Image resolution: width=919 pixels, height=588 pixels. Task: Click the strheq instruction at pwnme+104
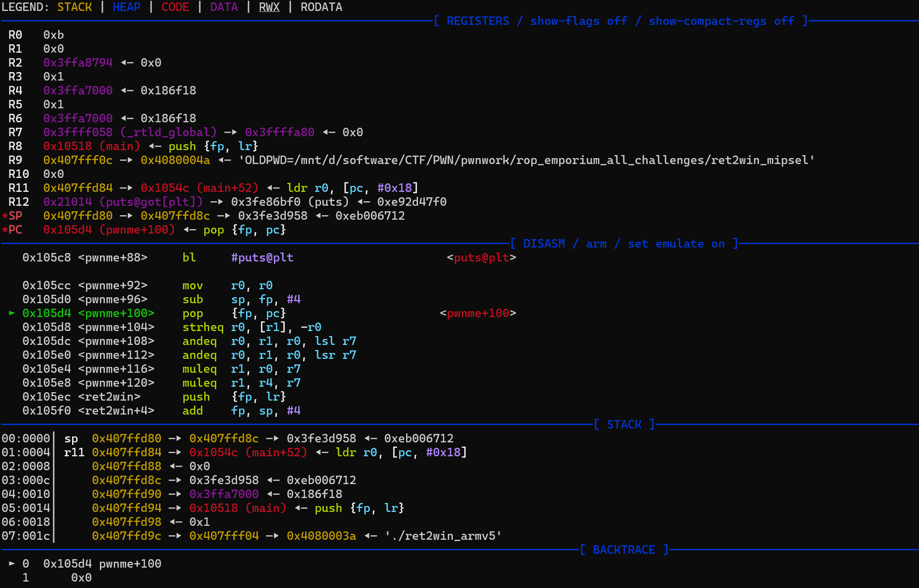(x=252, y=327)
